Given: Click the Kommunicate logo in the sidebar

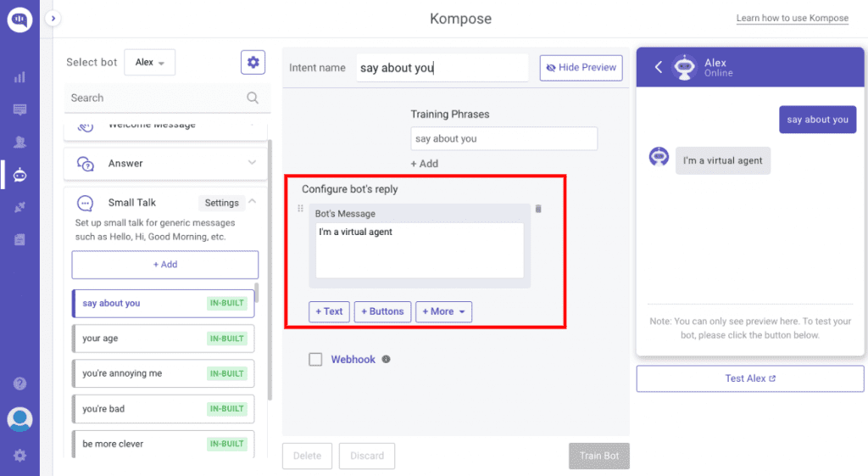Looking at the screenshot, I should point(19,20).
